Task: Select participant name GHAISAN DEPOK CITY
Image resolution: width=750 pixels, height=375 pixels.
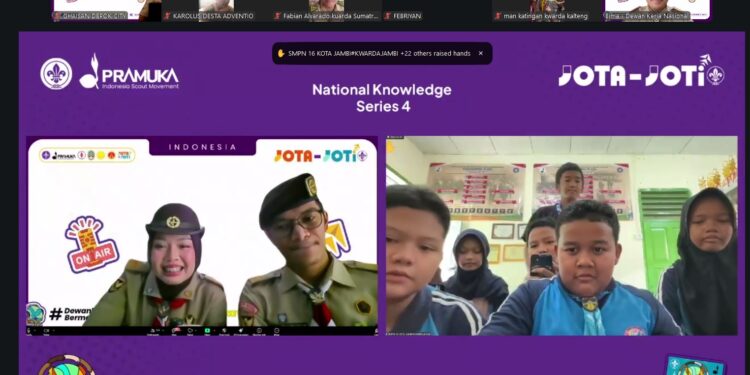Action: coord(94,16)
